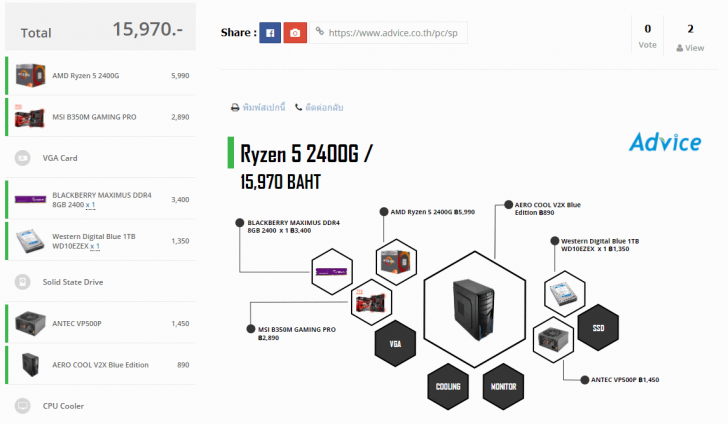
Task: Click the View count label
Action: click(690, 48)
